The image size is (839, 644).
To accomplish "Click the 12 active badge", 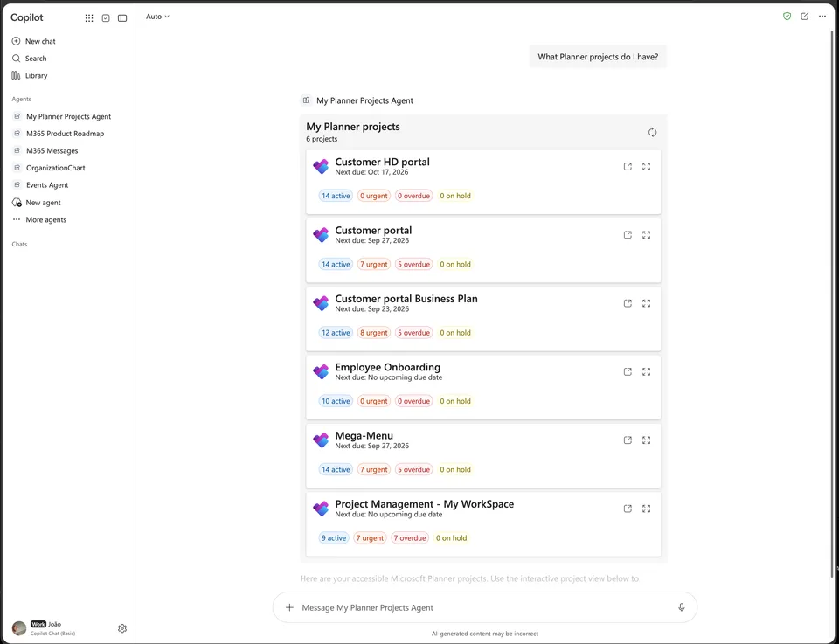I will [336, 333].
